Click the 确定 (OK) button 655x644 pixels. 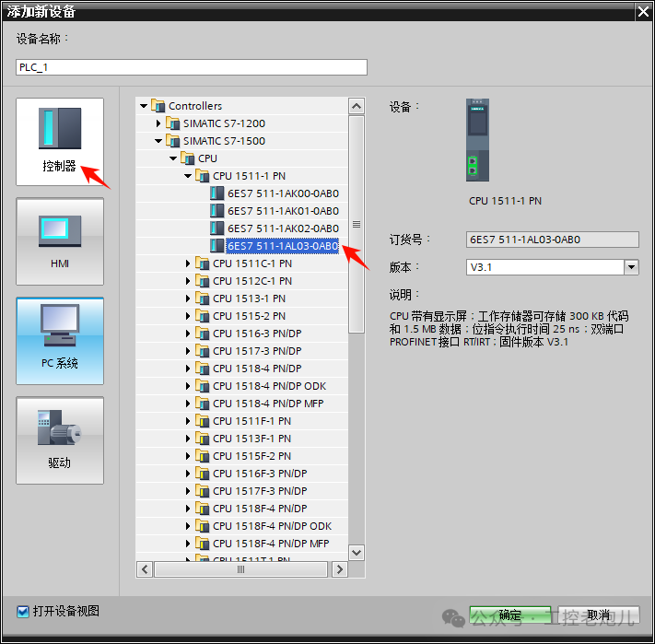(x=509, y=615)
